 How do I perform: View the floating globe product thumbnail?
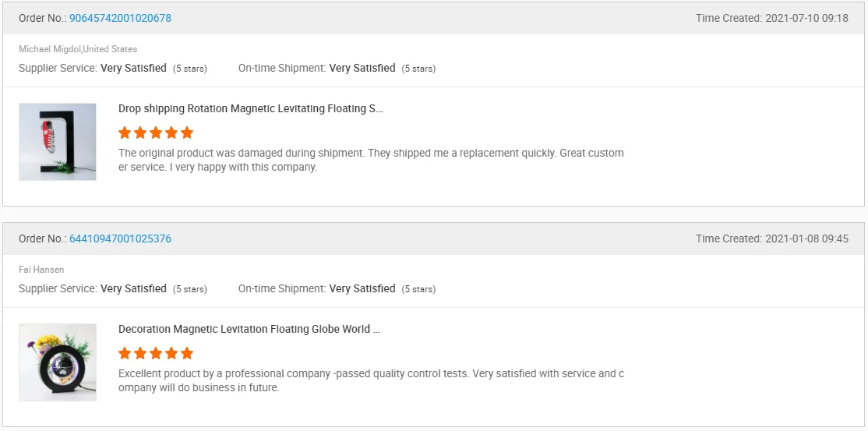click(x=58, y=362)
